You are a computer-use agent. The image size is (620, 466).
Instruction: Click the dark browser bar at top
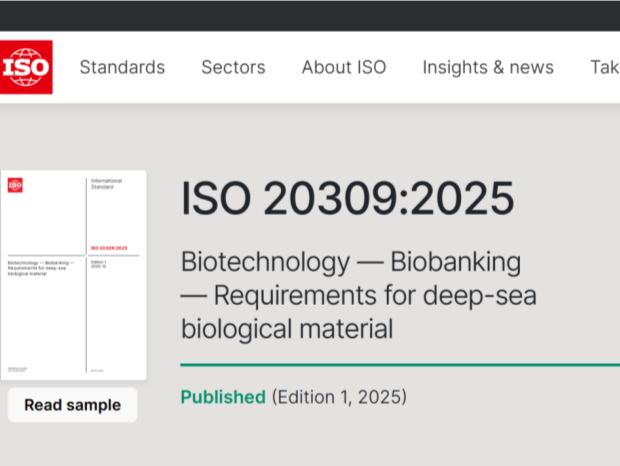310,15
